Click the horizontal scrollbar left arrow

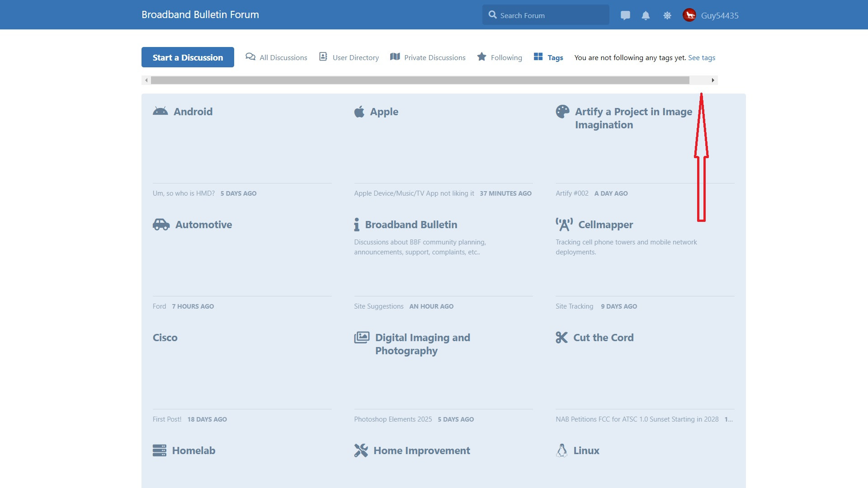[146, 80]
